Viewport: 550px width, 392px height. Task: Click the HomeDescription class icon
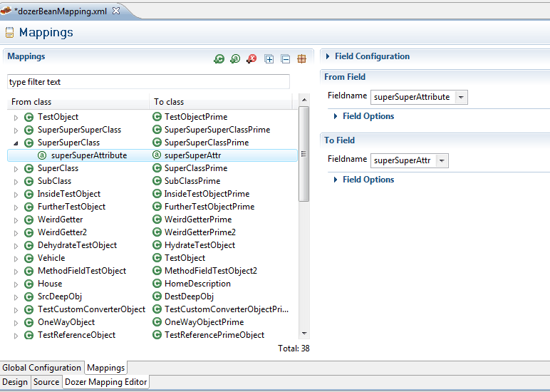tap(157, 284)
